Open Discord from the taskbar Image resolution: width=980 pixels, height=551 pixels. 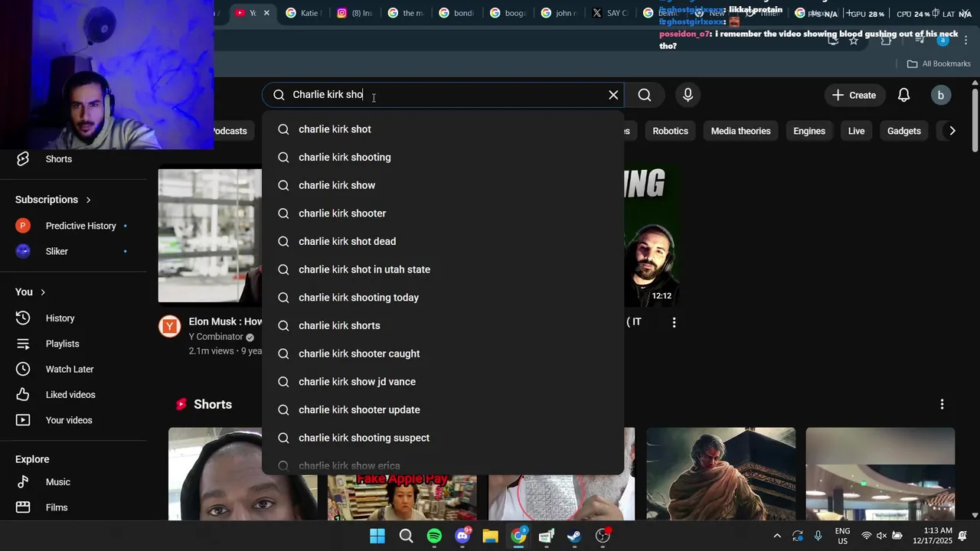tap(462, 536)
